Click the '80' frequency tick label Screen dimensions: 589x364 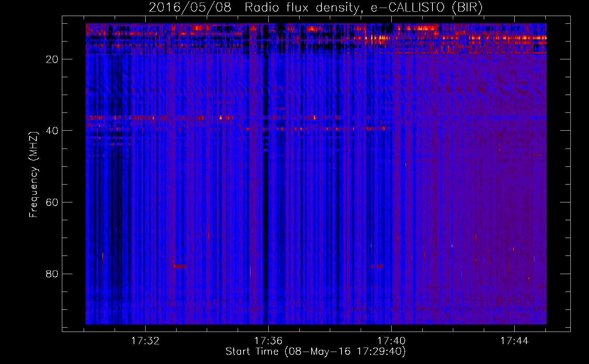coord(52,274)
